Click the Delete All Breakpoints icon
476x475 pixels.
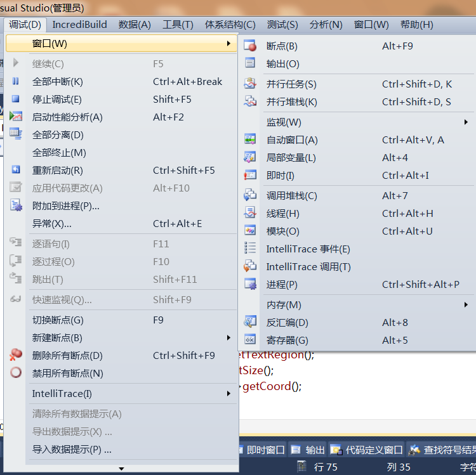pos(16,355)
